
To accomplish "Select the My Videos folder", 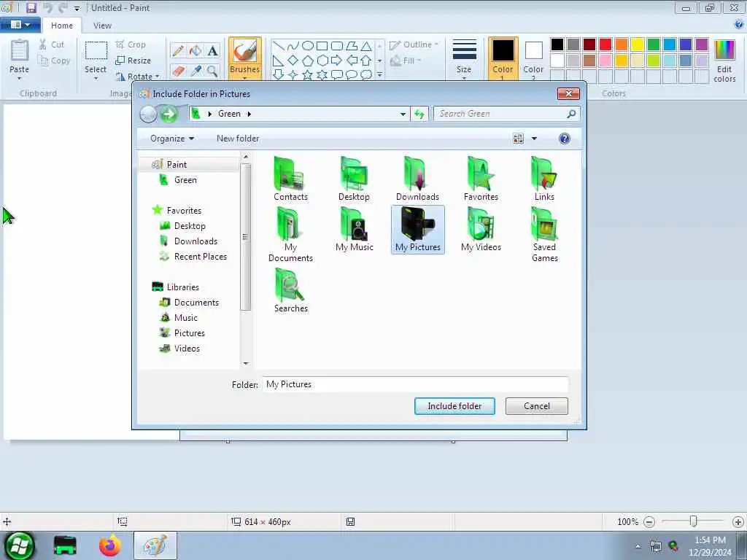I will point(481,230).
